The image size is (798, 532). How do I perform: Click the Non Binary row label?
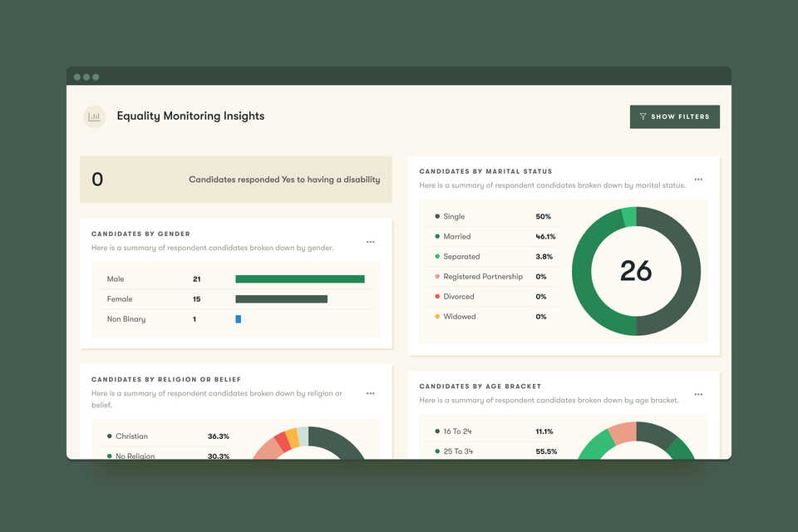coord(126,318)
